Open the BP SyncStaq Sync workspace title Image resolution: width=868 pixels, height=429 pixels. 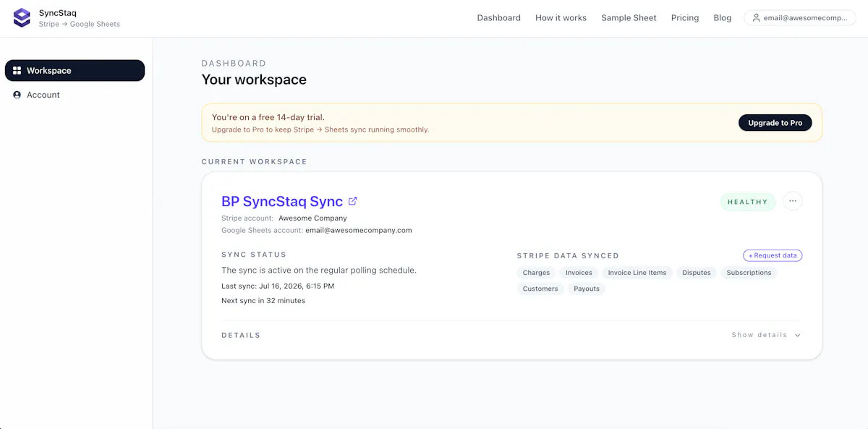click(x=282, y=201)
